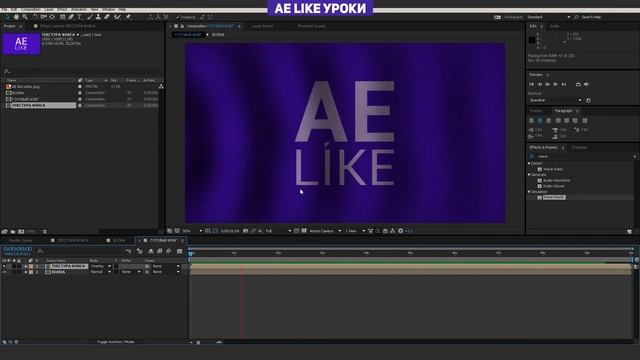Toggle Snapping checkbox in toolbar

pos(178,17)
